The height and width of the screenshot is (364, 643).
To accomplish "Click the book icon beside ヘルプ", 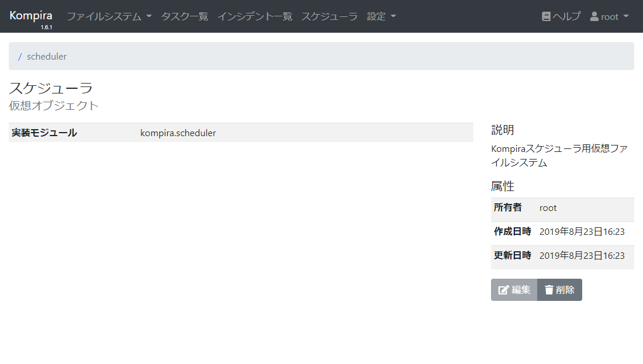I will click(x=547, y=16).
